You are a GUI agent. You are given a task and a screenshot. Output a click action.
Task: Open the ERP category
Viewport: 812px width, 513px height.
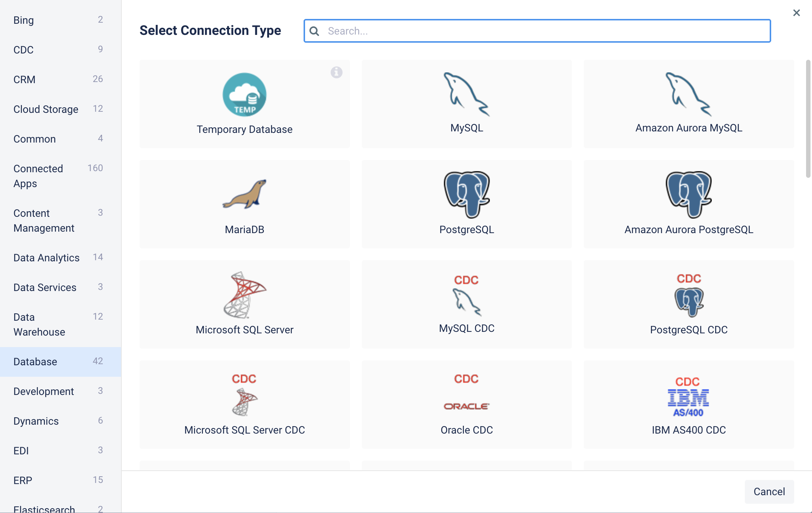tap(60, 480)
